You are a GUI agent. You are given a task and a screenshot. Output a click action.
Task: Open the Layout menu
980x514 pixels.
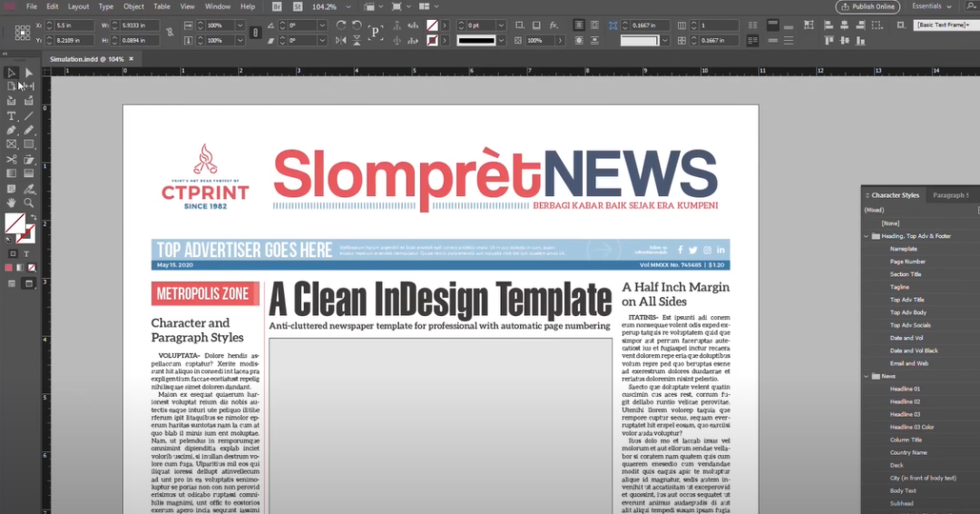coord(78,7)
